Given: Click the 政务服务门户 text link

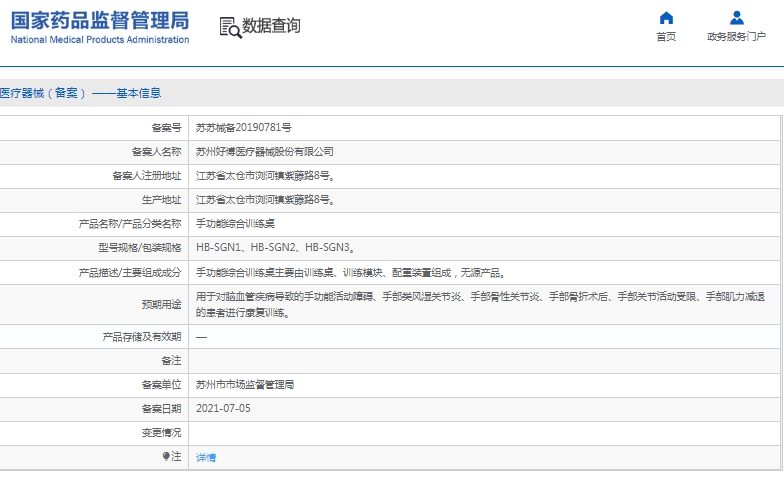Looking at the screenshot, I should [x=736, y=36].
